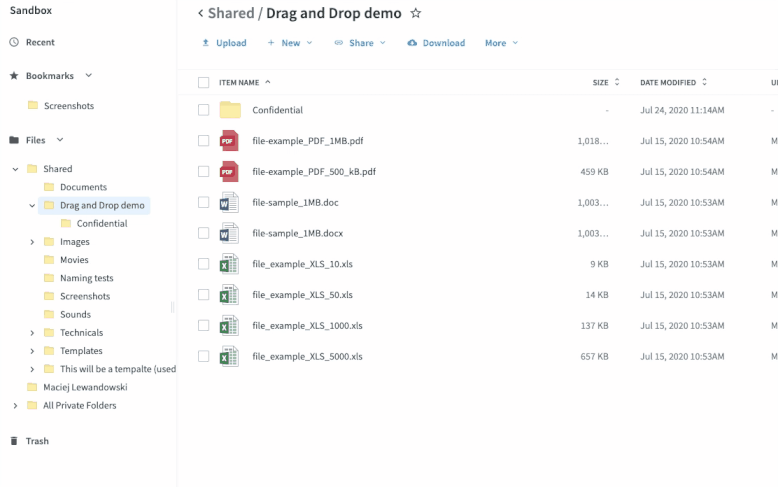Open Trash in the sidebar
The image size is (778, 487).
pyautogui.click(x=37, y=441)
